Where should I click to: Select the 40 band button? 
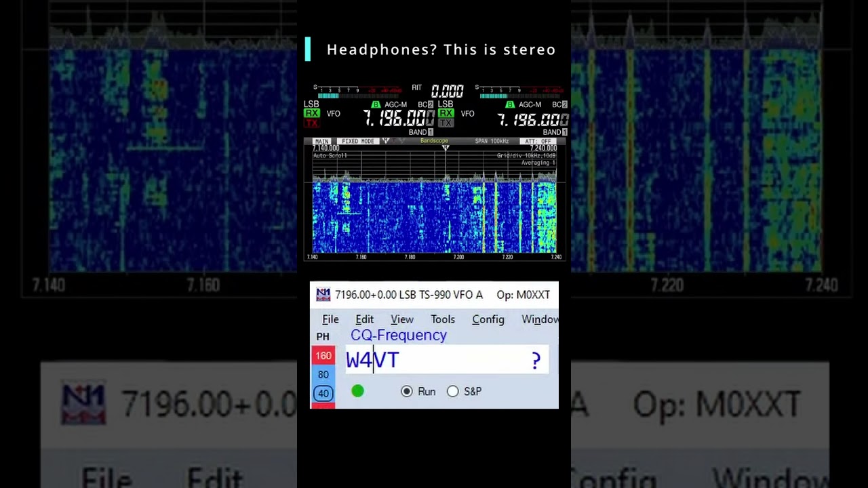[323, 393]
